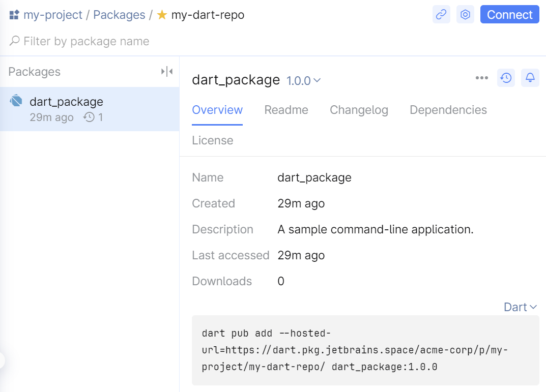This screenshot has height=392, width=546.
Task: Click the version count history icon in list
Action: coord(89,117)
